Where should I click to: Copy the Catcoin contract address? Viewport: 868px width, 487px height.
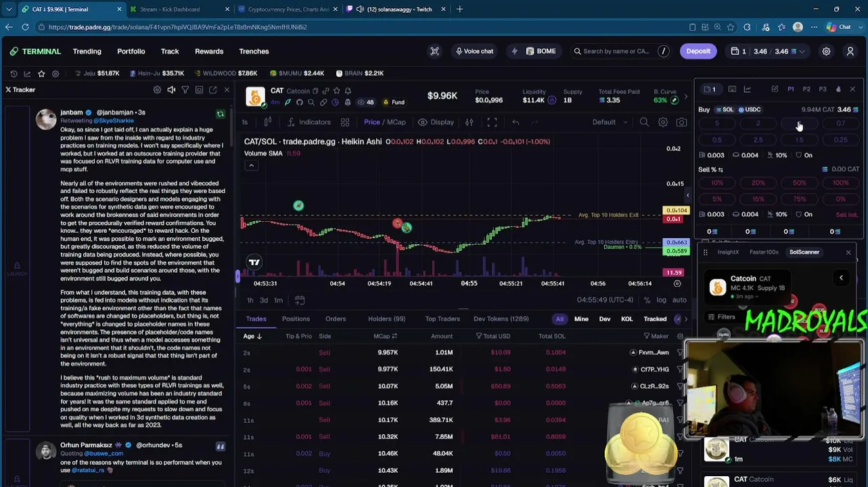coord(315,91)
